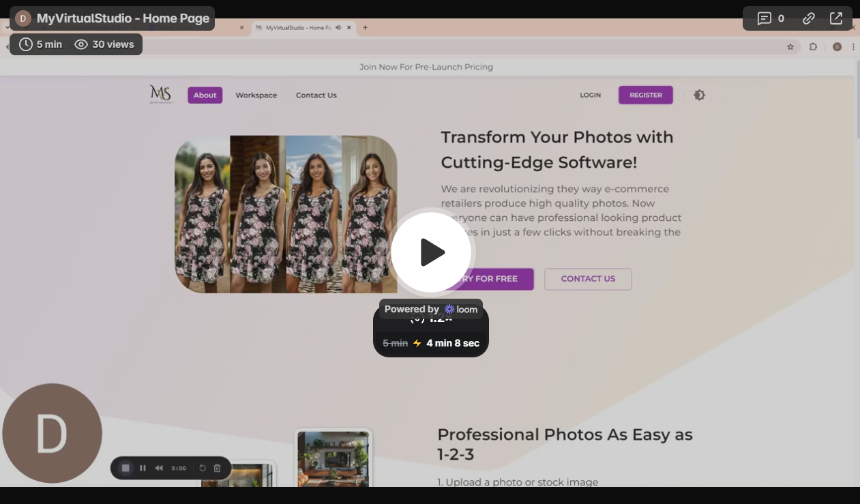Image resolution: width=860 pixels, height=504 pixels.
Task: Toggle dark mode on the website header
Action: tap(699, 95)
